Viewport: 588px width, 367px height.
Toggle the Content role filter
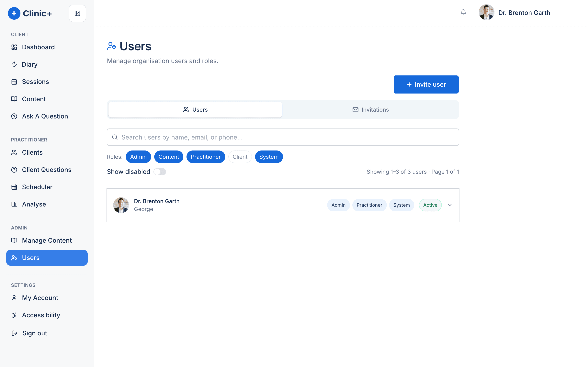pyautogui.click(x=169, y=157)
